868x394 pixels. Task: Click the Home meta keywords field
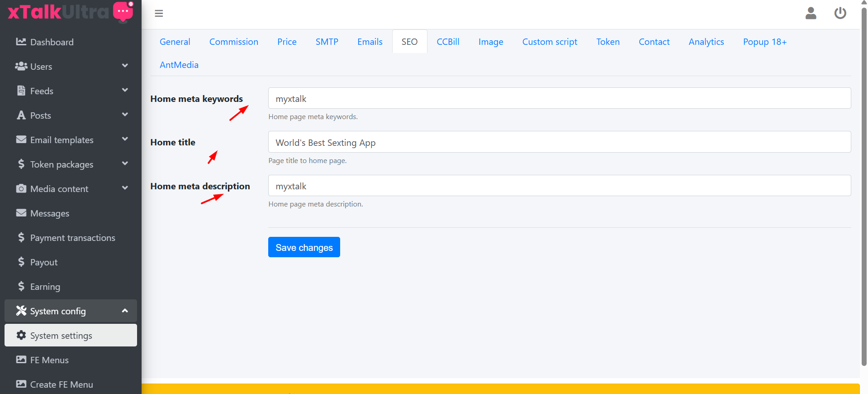point(559,98)
